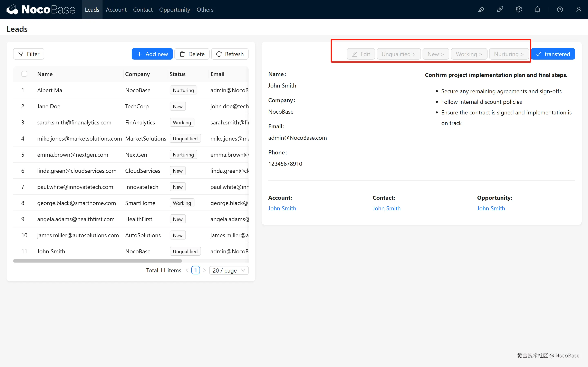Go to previous page arrow in pagination

(x=187, y=270)
